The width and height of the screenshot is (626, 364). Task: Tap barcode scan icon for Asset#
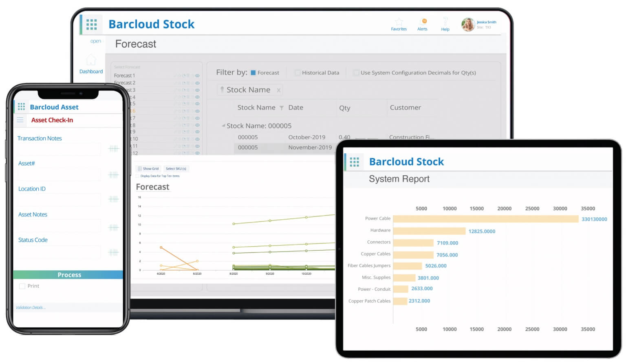tap(113, 175)
